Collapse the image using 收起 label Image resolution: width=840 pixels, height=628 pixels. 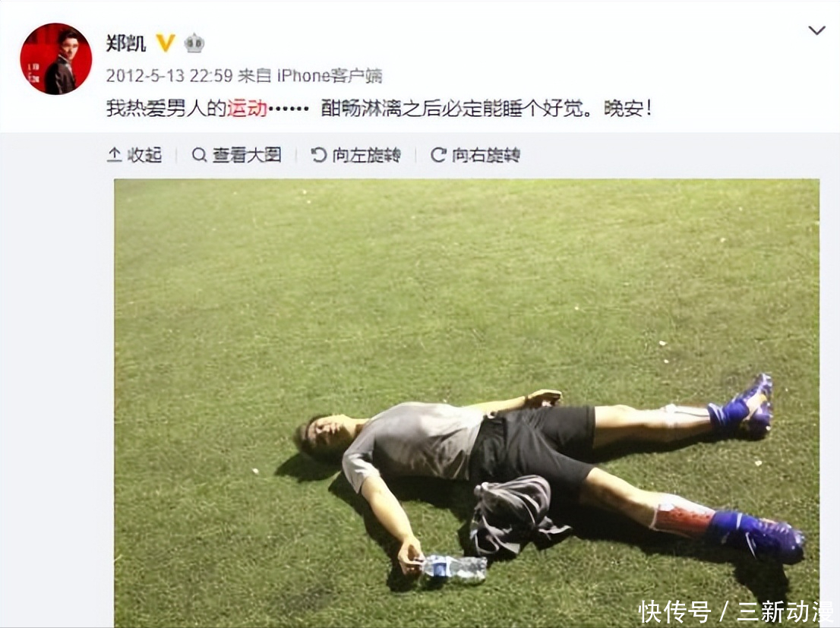[x=144, y=155]
